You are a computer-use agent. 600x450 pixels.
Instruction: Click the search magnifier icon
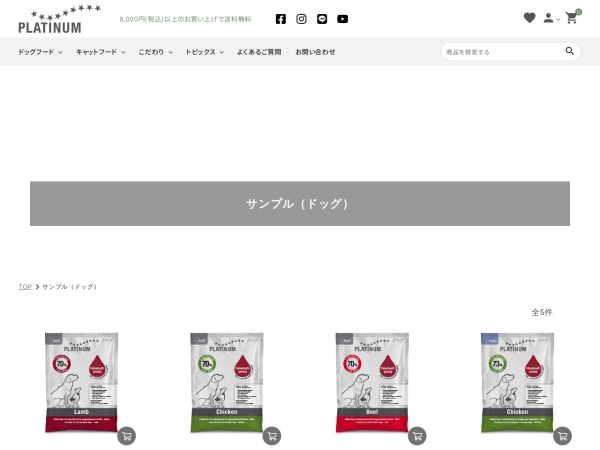pyautogui.click(x=570, y=51)
